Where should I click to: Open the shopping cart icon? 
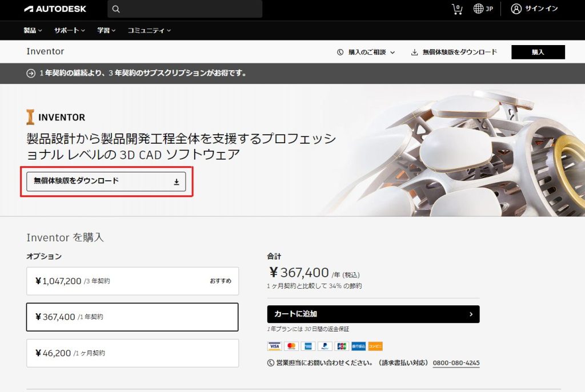pos(457,9)
